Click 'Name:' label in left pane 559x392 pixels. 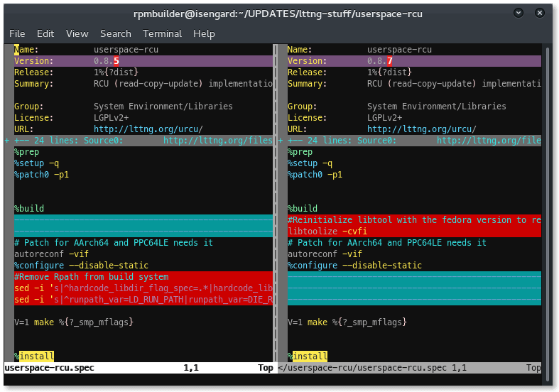(x=26, y=50)
